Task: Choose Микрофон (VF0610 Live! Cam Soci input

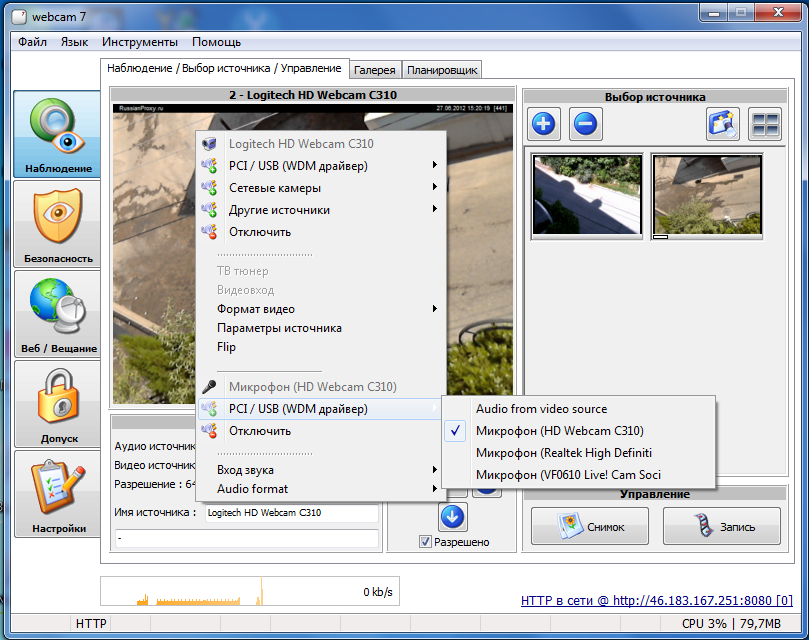Action: (578, 474)
